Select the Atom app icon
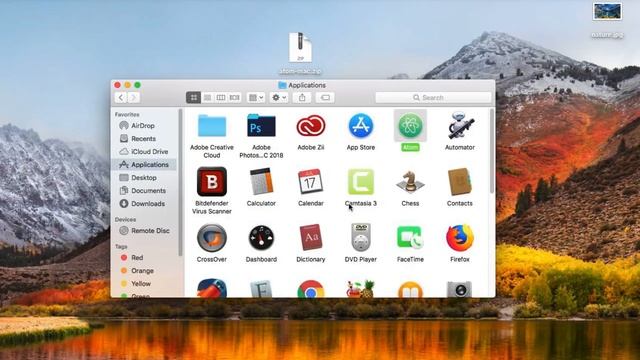Image resolution: width=640 pixels, height=360 pixels. (x=410, y=125)
